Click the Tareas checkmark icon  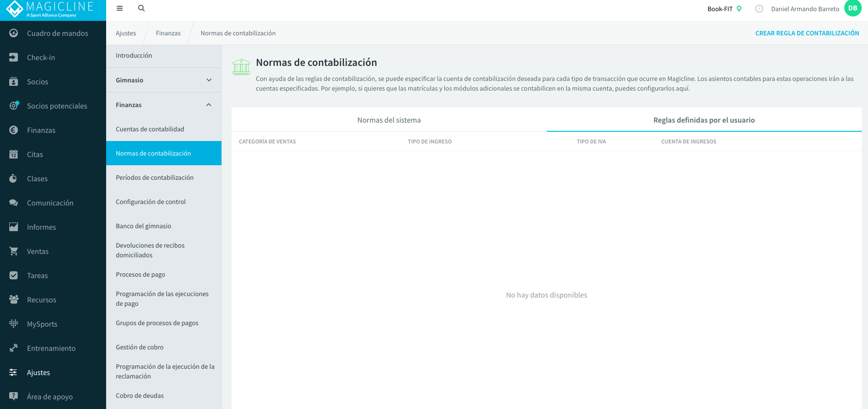[x=14, y=275]
